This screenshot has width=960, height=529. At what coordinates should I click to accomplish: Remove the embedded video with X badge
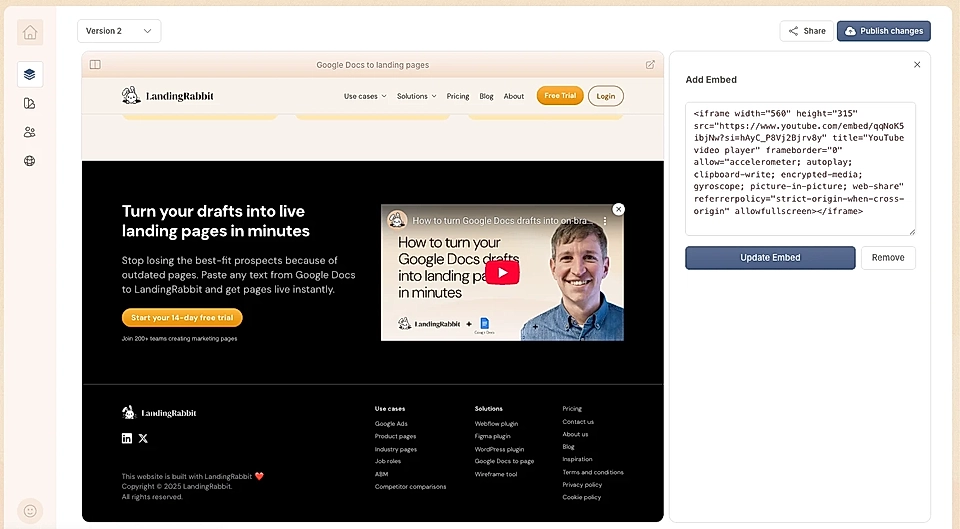pos(618,209)
